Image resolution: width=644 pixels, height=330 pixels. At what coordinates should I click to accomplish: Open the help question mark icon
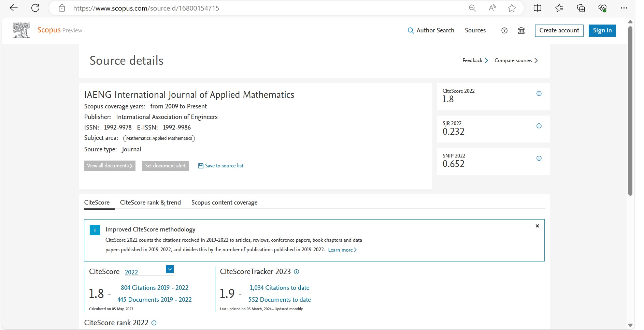click(504, 30)
